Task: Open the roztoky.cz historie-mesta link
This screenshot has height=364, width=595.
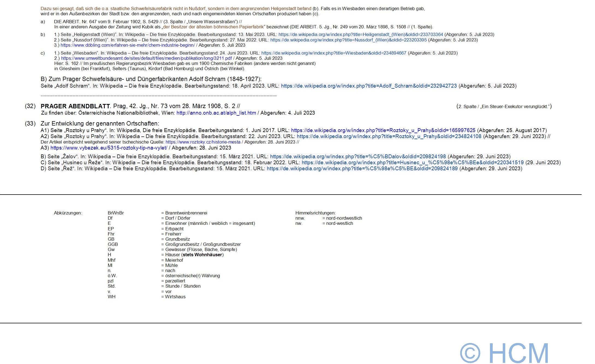Action: (x=203, y=142)
